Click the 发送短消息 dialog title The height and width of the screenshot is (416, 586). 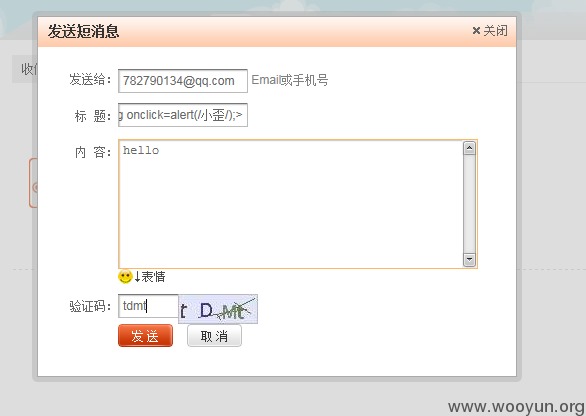[x=83, y=31]
